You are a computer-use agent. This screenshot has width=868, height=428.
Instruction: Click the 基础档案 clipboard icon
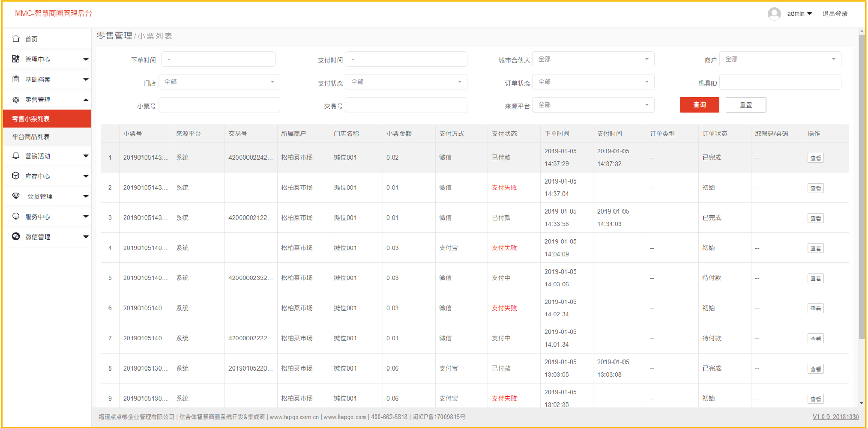(x=16, y=79)
